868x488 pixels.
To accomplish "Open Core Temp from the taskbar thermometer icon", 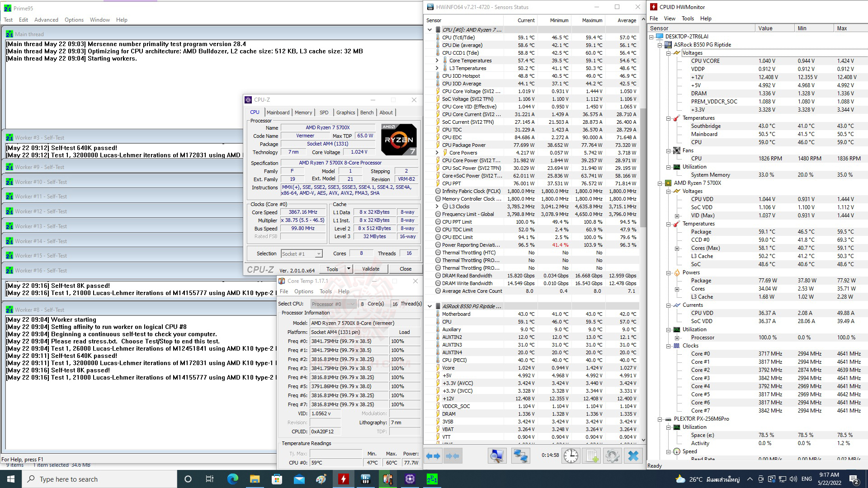I will tap(387, 479).
